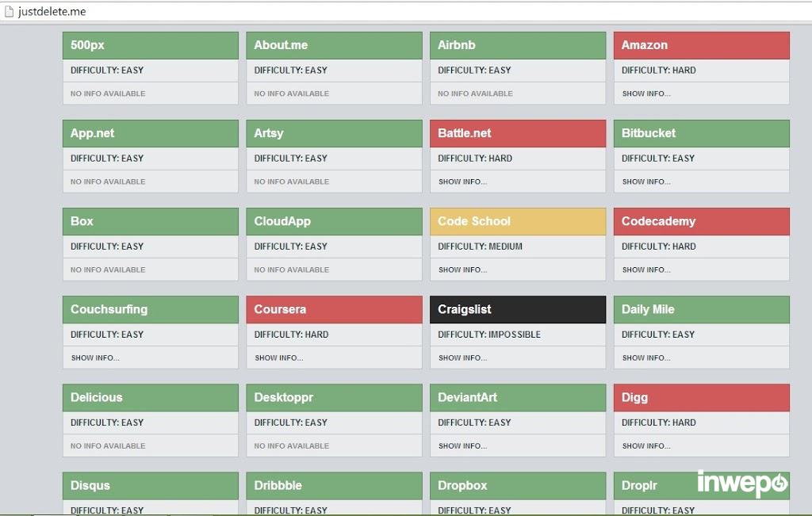812x516 pixels.
Task: Expand Show Info under Battle.net
Action: [x=462, y=182]
